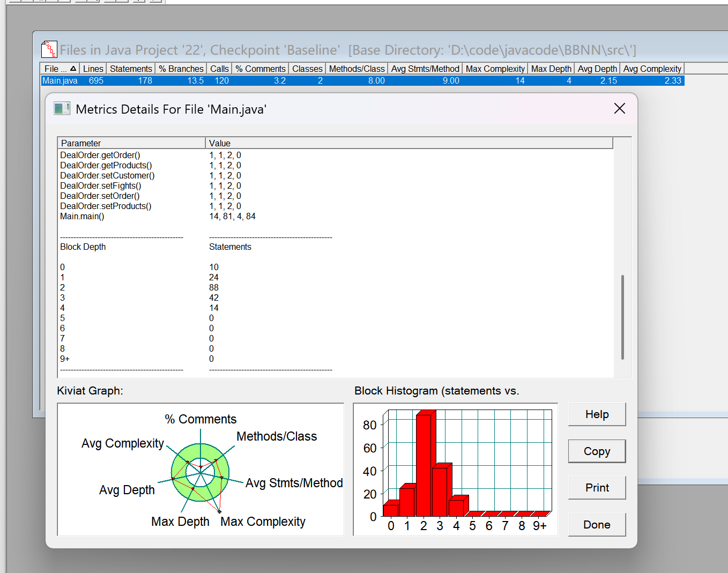Click the Methods/Class column header

pos(357,69)
